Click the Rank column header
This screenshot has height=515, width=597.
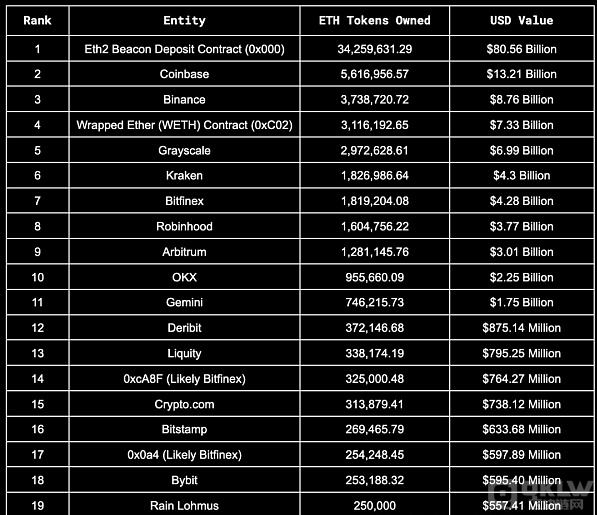point(37,21)
